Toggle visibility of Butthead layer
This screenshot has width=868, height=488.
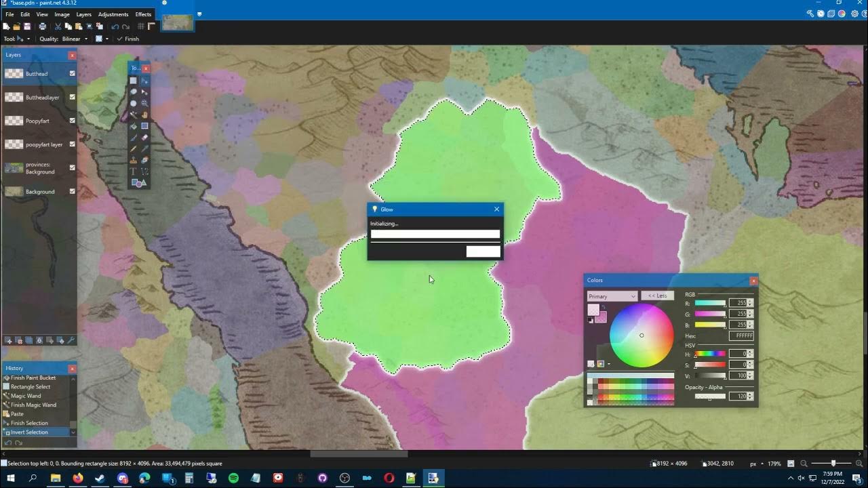[73, 73]
